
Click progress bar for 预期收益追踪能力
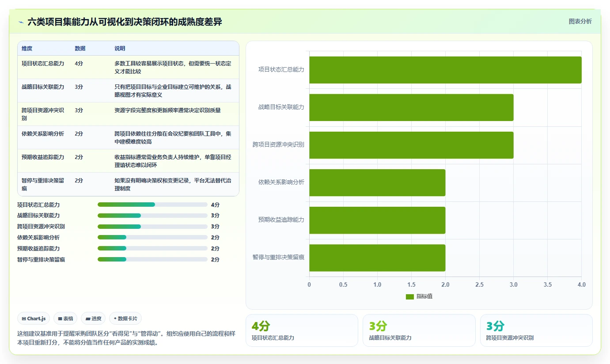[x=152, y=248]
